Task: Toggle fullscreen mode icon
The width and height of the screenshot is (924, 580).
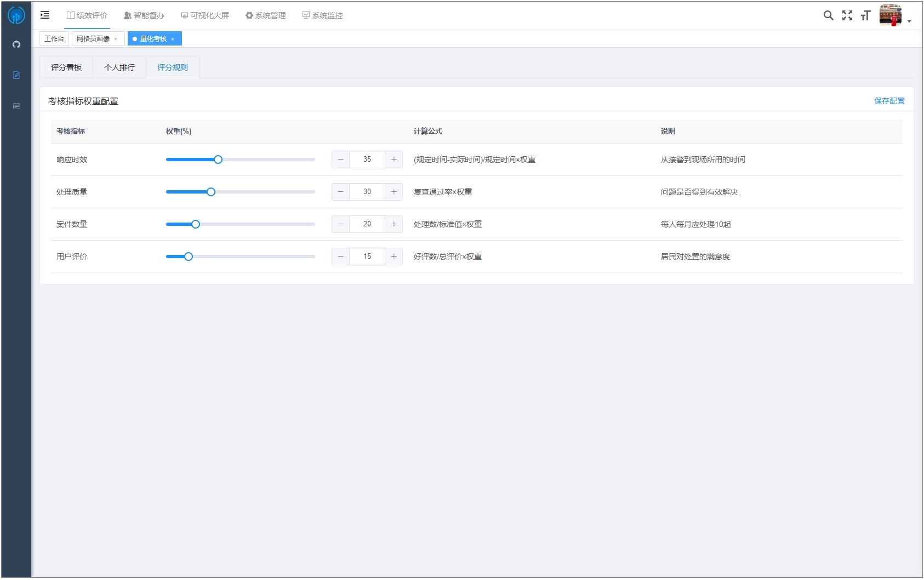Action: [847, 15]
